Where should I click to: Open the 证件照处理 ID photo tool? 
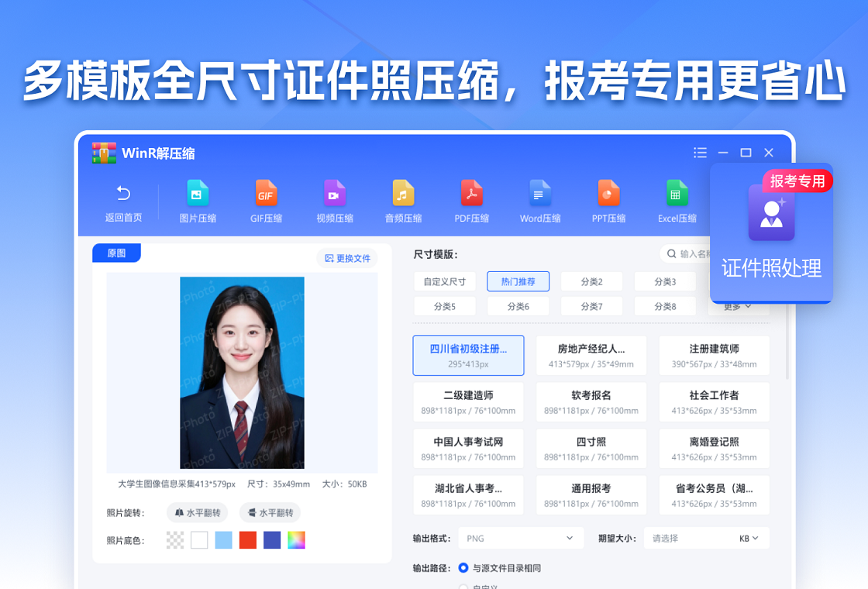point(771,233)
